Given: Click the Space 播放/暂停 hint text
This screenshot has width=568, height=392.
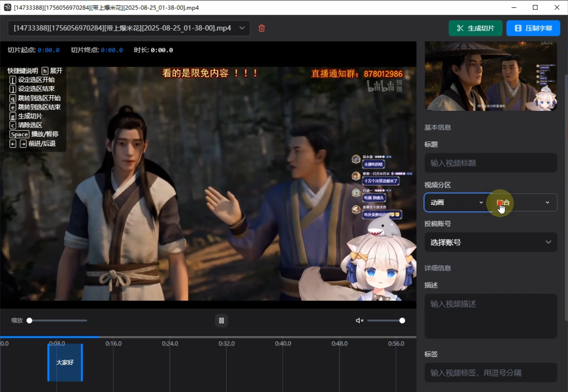Looking at the screenshot, I should coord(34,134).
